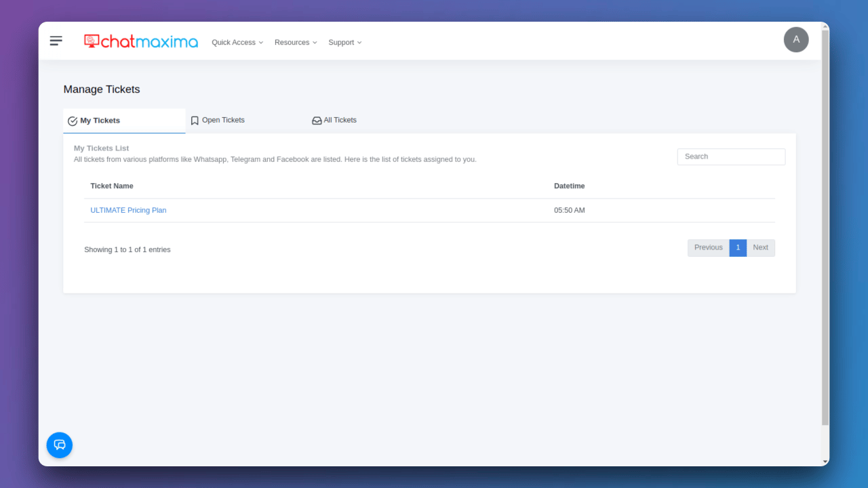The width and height of the screenshot is (868, 488).
Task: Go to the Previous page
Action: [709, 248]
